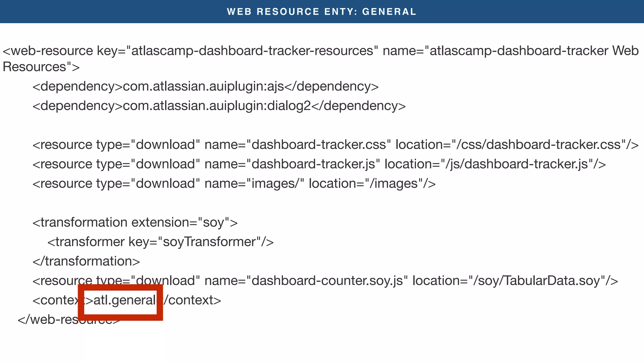Click the opening web-resource key line

click(321, 51)
